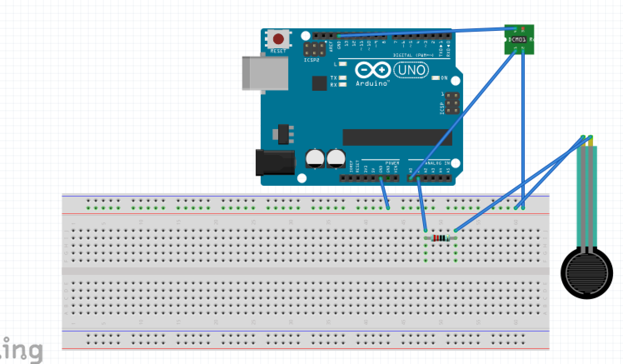The width and height of the screenshot is (623, 364).
Task: Select the USB connector on the Arduino
Action: [264, 73]
